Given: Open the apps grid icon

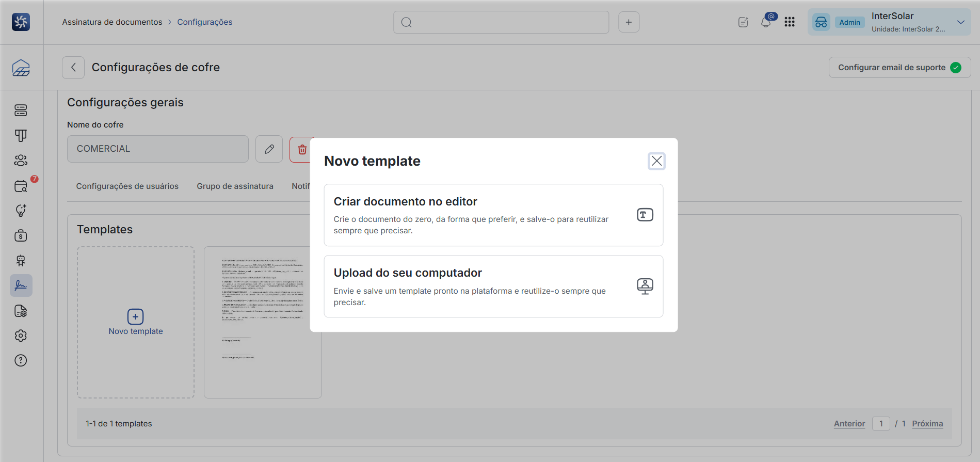Looking at the screenshot, I should click(790, 22).
